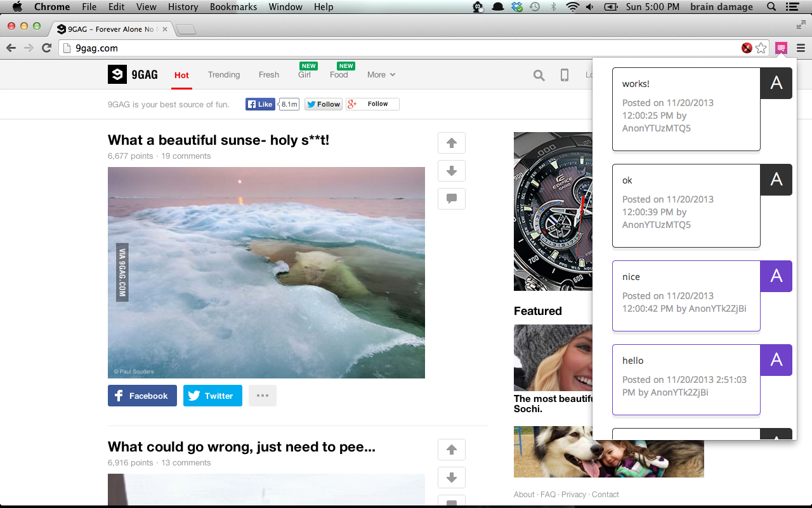Downvote the "What could go wrong" post
The image size is (812, 508).
tap(452, 478)
